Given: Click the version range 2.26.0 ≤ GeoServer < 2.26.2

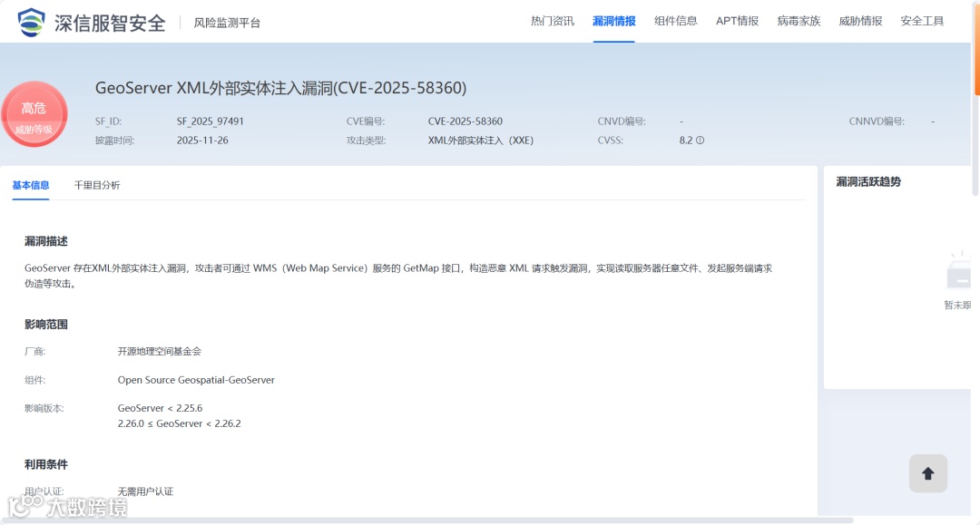Looking at the screenshot, I should 180,423.
